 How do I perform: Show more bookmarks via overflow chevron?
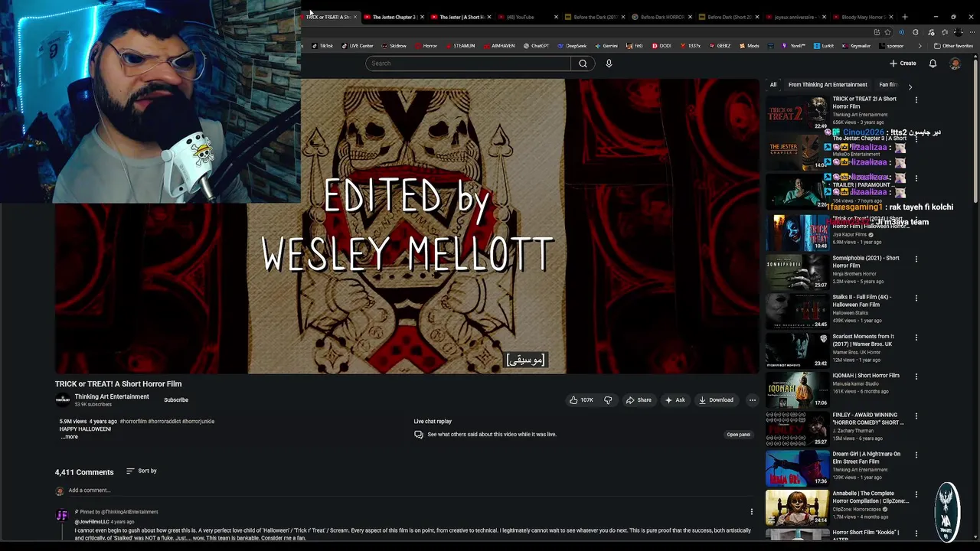(920, 46)
